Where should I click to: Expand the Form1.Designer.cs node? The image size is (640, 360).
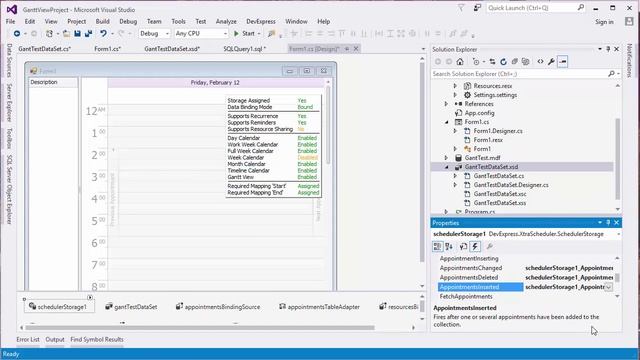point(456,131)
